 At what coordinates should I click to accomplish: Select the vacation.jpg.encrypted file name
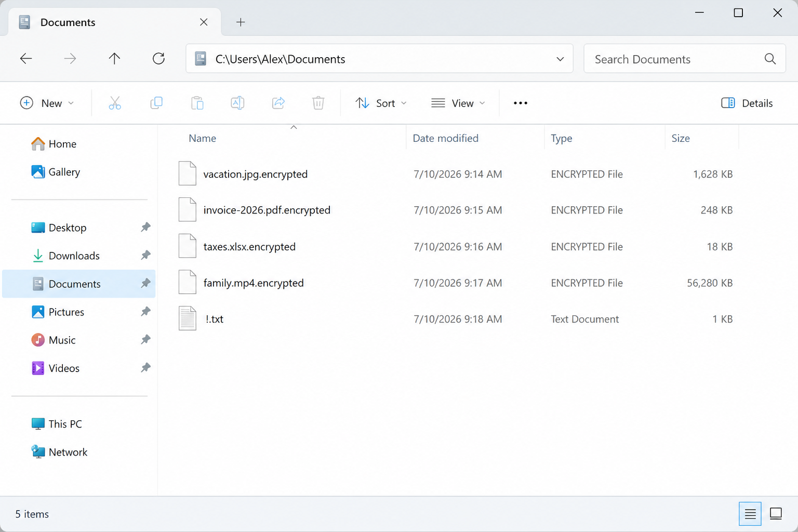coord(255,174)
